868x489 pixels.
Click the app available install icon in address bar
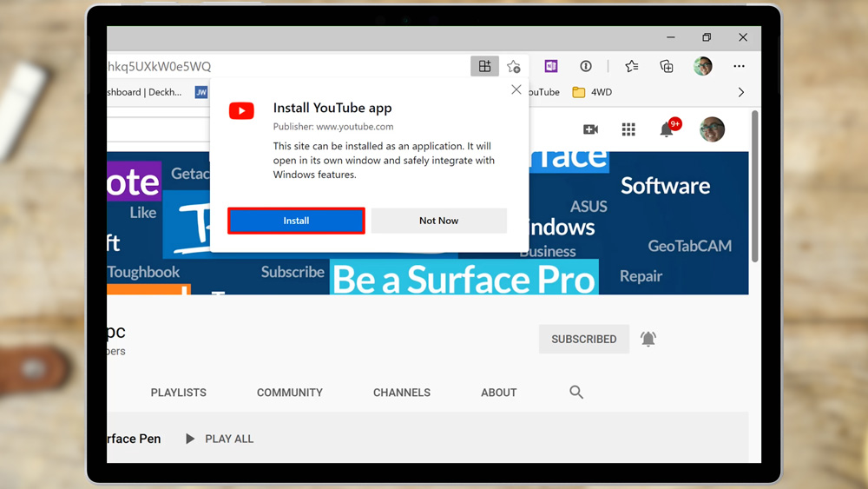484,66
